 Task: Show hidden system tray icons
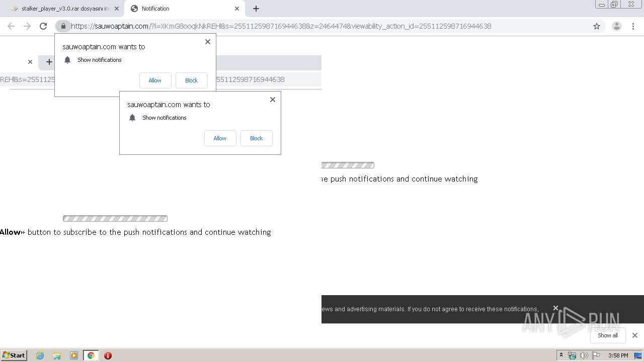(x=561, y=355)
